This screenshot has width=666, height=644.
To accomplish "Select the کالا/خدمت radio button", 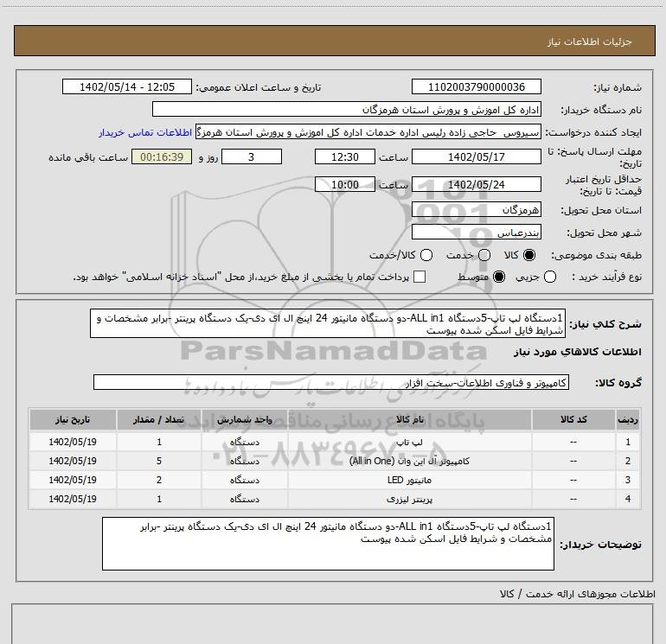I will pos(426,255).
